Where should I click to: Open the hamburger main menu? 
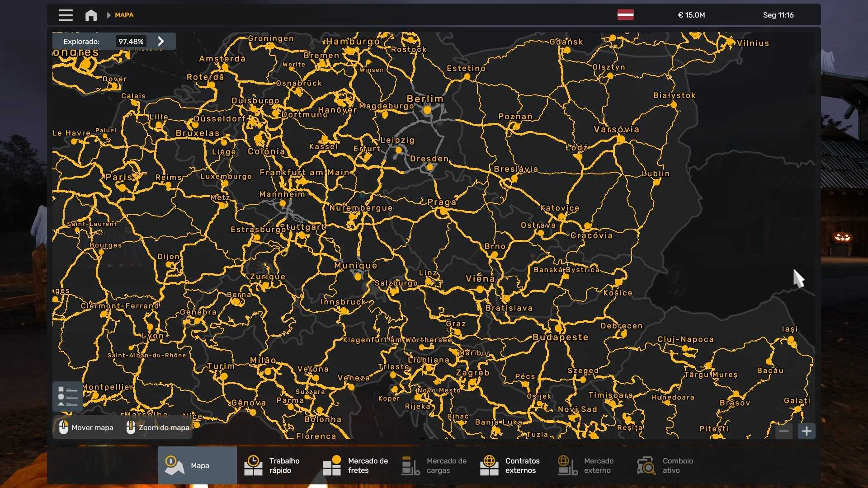tap(66, 15)
